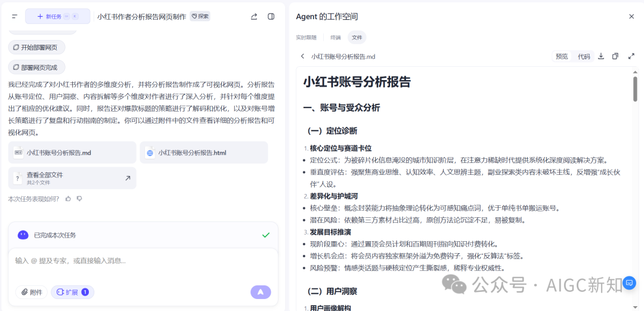The height and width of the screenshot is (311, 644).
Task: Open the blue chat support bubble
Action: (x=629, y=282)
